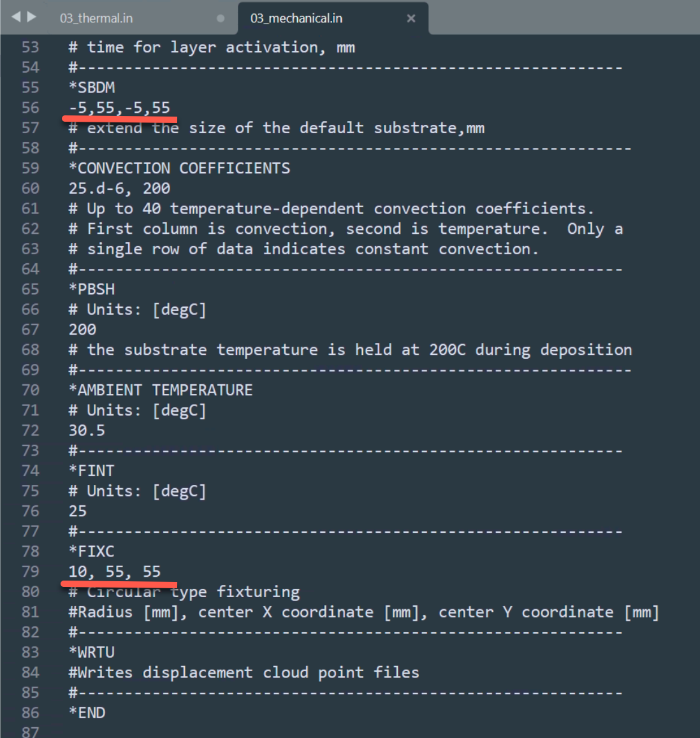Click the *END line

(87, 713)
